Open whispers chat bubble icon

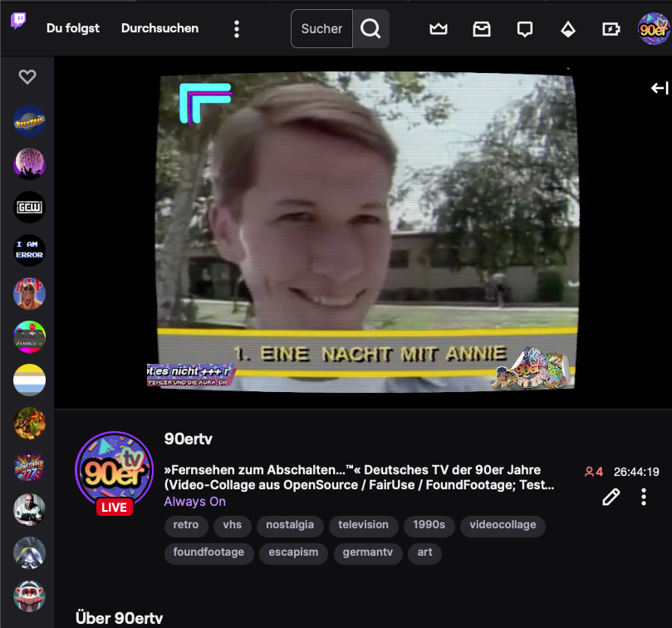[x=525, y=29]
